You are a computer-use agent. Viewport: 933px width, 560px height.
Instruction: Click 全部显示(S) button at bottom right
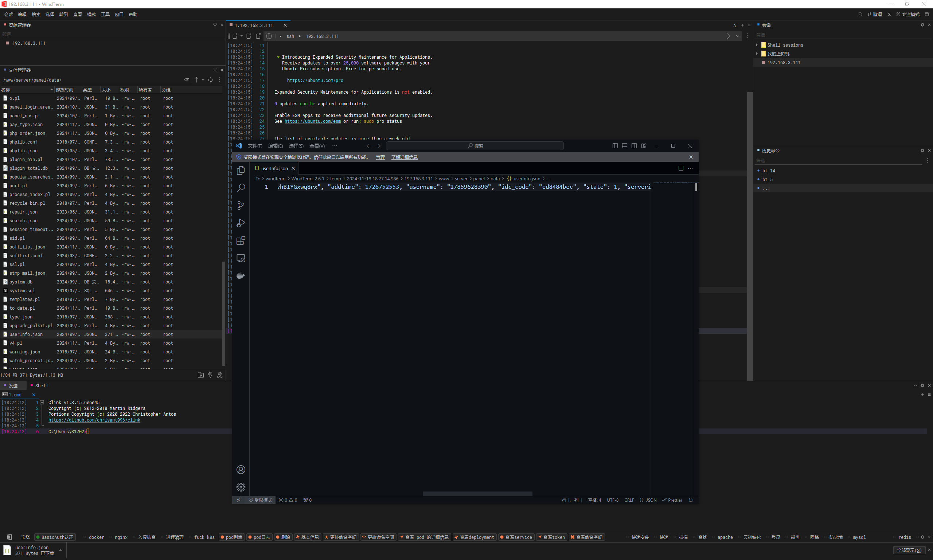click(x=909, y=550)
